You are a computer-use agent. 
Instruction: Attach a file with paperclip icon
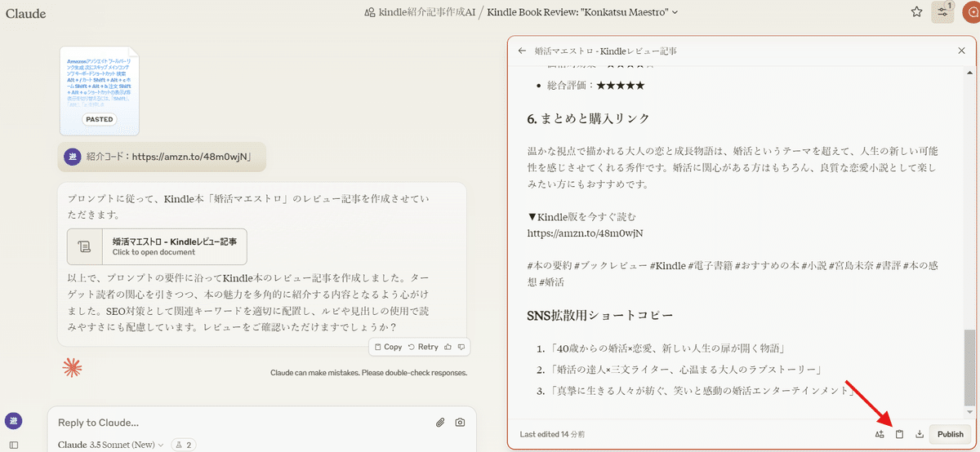[440, 423]
